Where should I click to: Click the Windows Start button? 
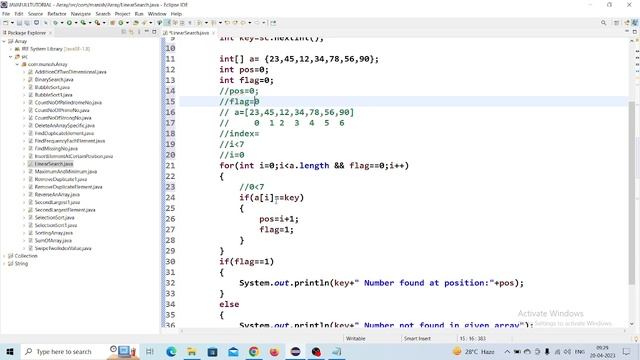click(x=10, y=351)
